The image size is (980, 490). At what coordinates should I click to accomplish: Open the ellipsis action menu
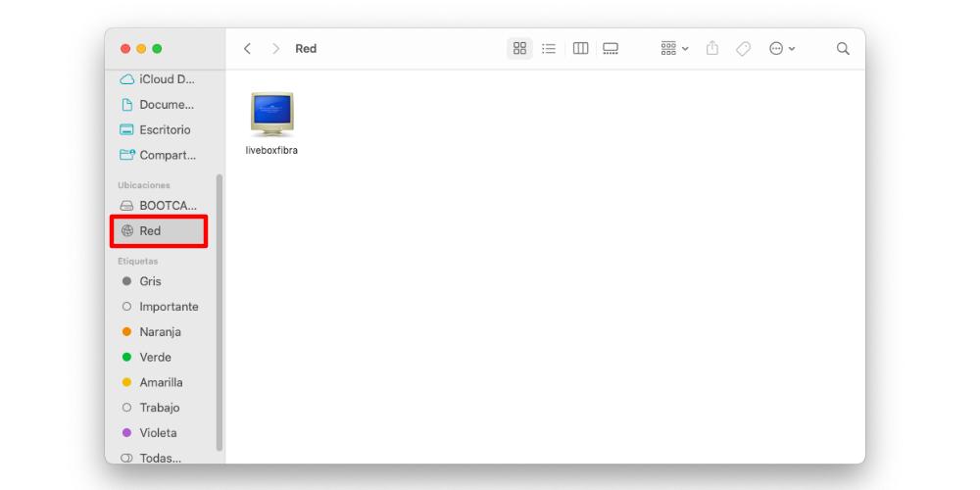(782, 49)
